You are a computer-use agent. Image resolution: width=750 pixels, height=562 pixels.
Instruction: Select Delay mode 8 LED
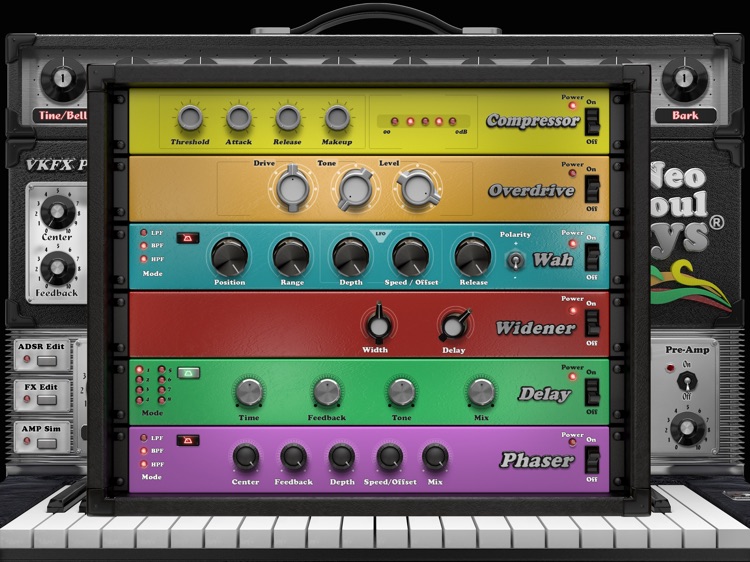162,400
